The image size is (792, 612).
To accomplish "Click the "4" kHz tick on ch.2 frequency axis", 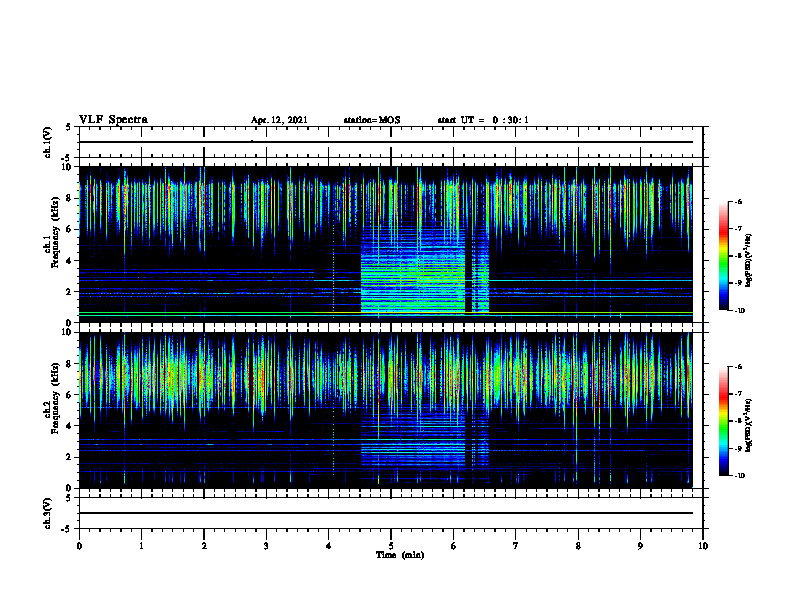I will 70,426.
